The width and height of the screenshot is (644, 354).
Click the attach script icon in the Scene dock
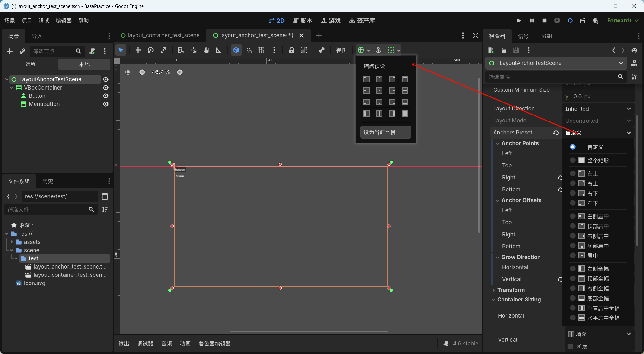coord(92,51)
